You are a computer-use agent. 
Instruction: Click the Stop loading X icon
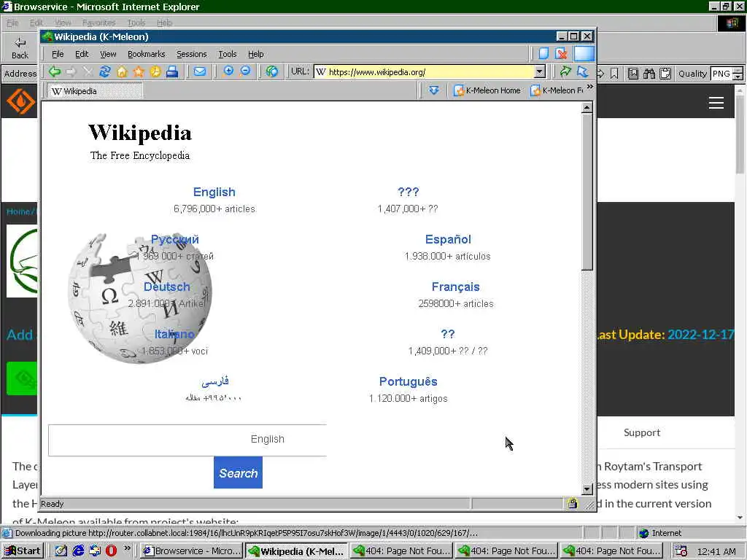[x=88, y=72]
